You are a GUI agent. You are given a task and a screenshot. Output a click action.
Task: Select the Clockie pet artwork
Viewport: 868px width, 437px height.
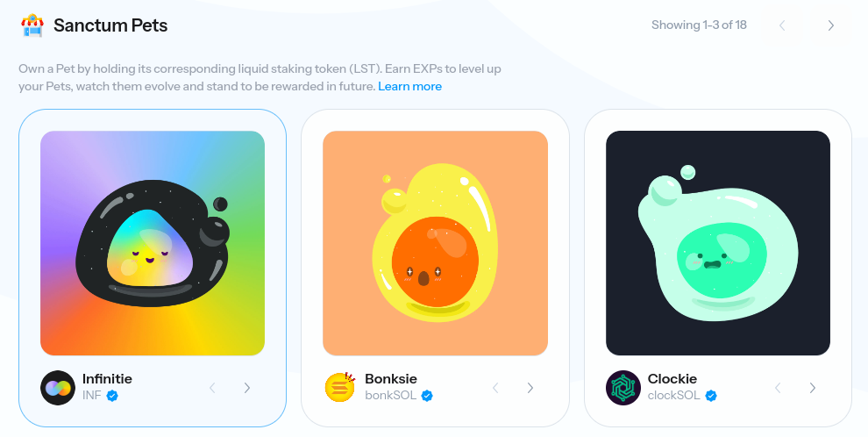[718, 243]
